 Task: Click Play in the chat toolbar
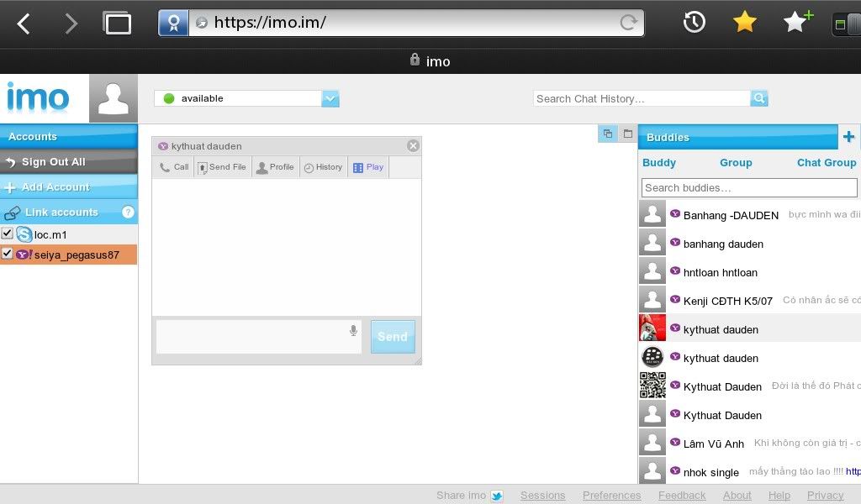point(368,167)
